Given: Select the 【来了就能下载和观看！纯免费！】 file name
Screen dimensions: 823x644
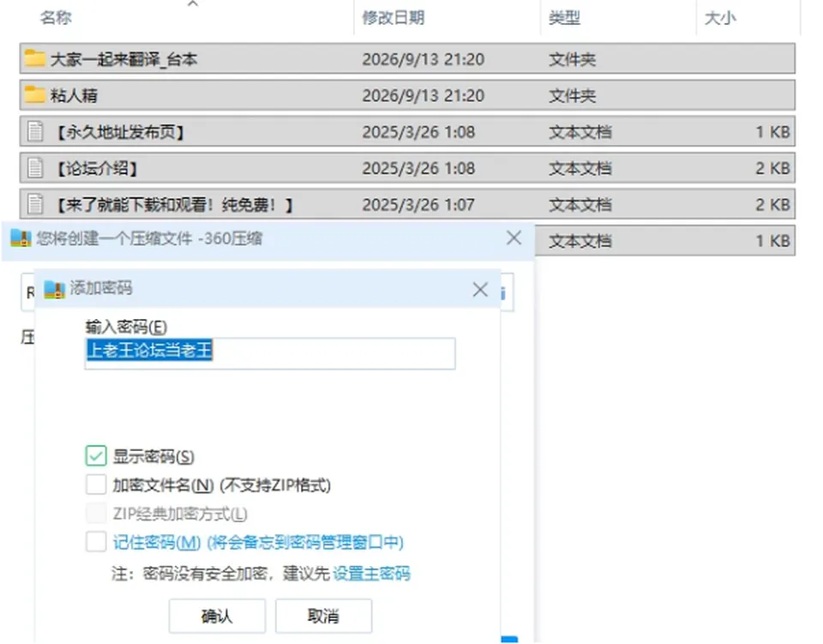Looking at the screenshot, I should tap(173, 204).
